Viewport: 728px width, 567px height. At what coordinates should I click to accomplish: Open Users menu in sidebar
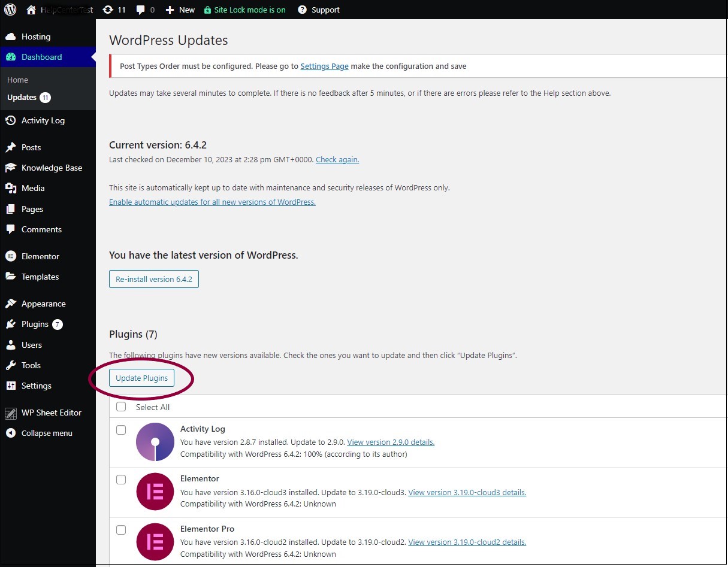coord(48,345)
